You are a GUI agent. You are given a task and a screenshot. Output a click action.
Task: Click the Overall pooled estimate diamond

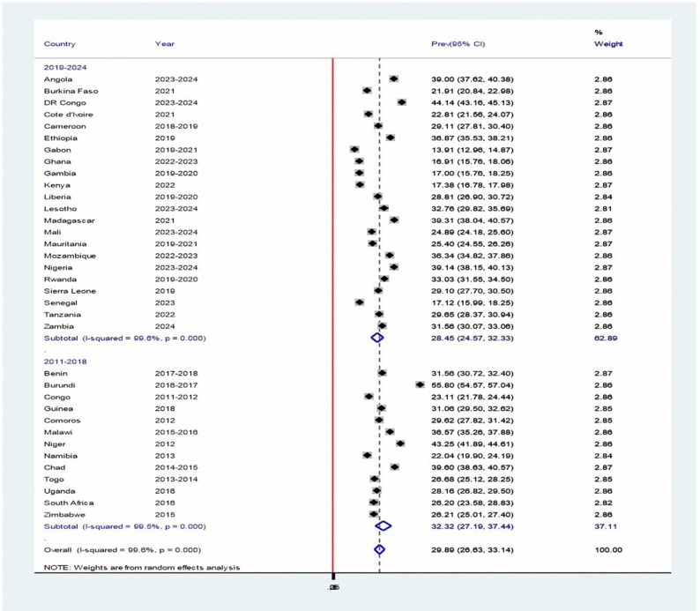coord(379,550)
